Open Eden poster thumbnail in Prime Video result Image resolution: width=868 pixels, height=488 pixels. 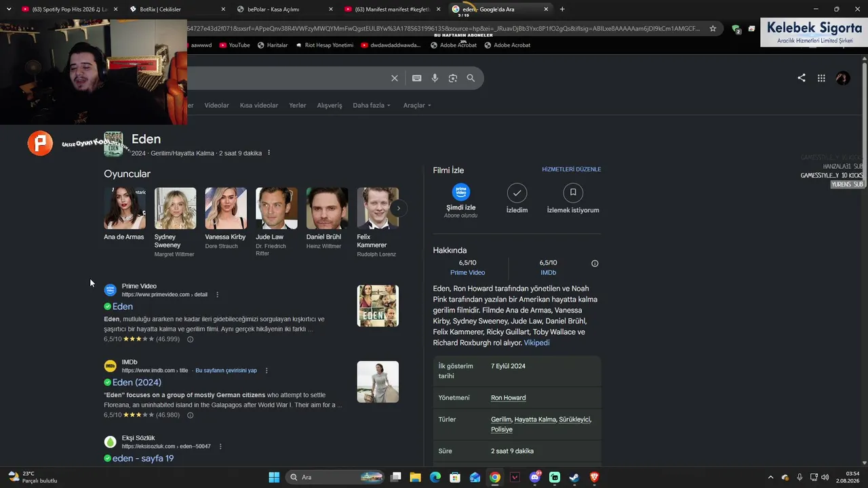point(378,306)
